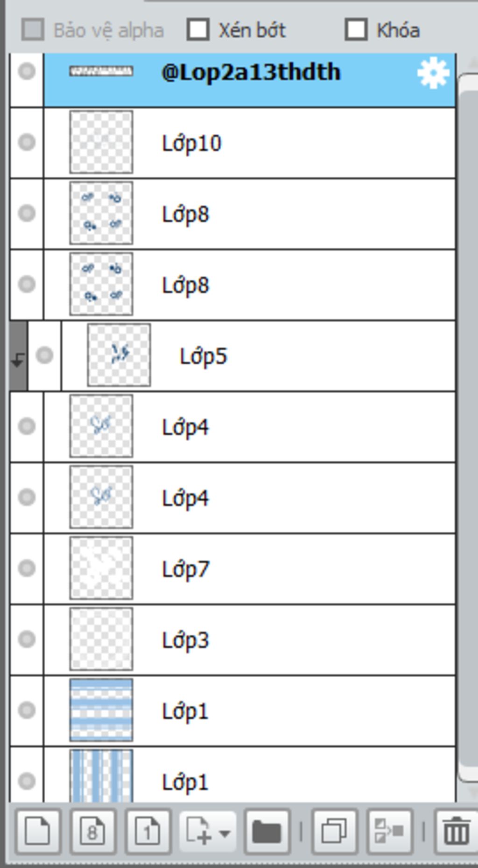478x868 pixels.
Task: Merge the layer down
Action: 389,832
